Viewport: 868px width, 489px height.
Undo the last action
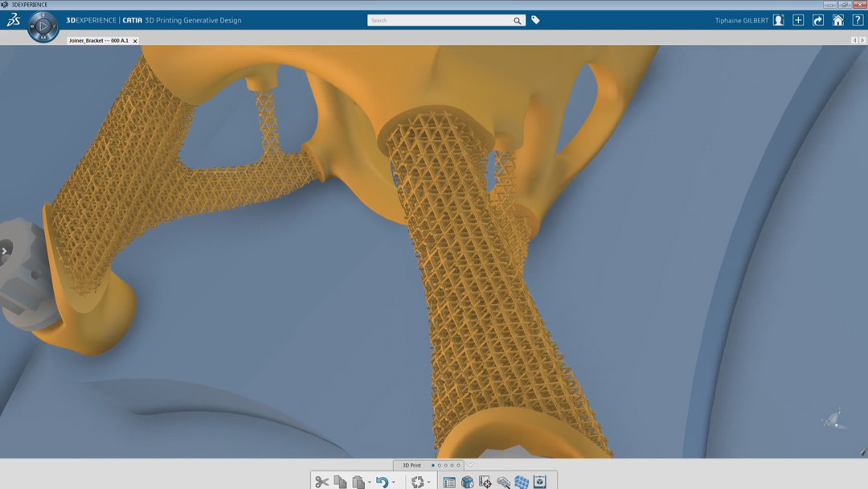[382, 482]
